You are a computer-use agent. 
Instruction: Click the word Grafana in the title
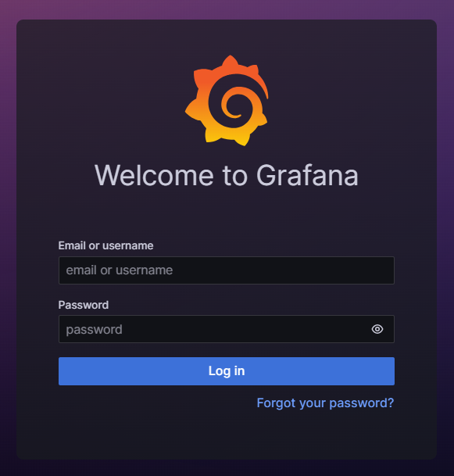click(x=307, y=175)
